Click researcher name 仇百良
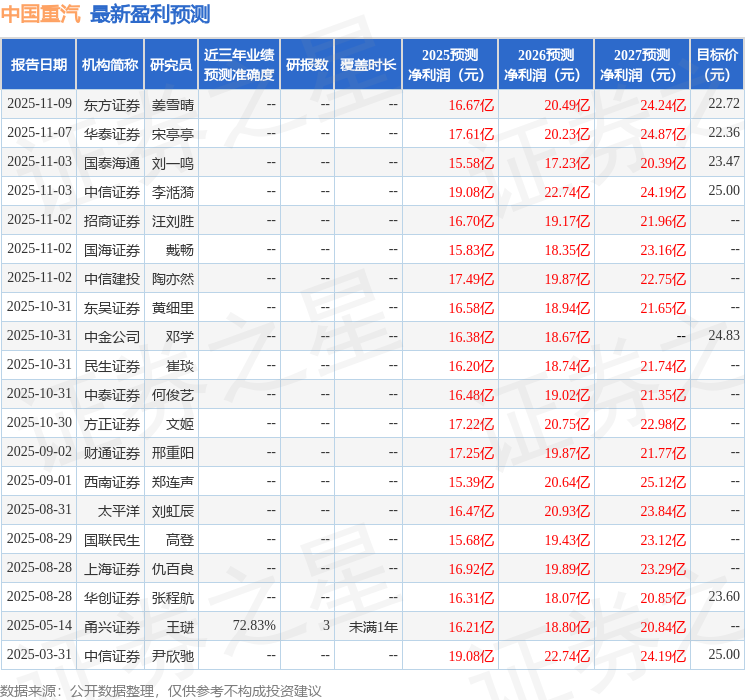The height and width of the screenshot is (700, 745). pos(173,569)
